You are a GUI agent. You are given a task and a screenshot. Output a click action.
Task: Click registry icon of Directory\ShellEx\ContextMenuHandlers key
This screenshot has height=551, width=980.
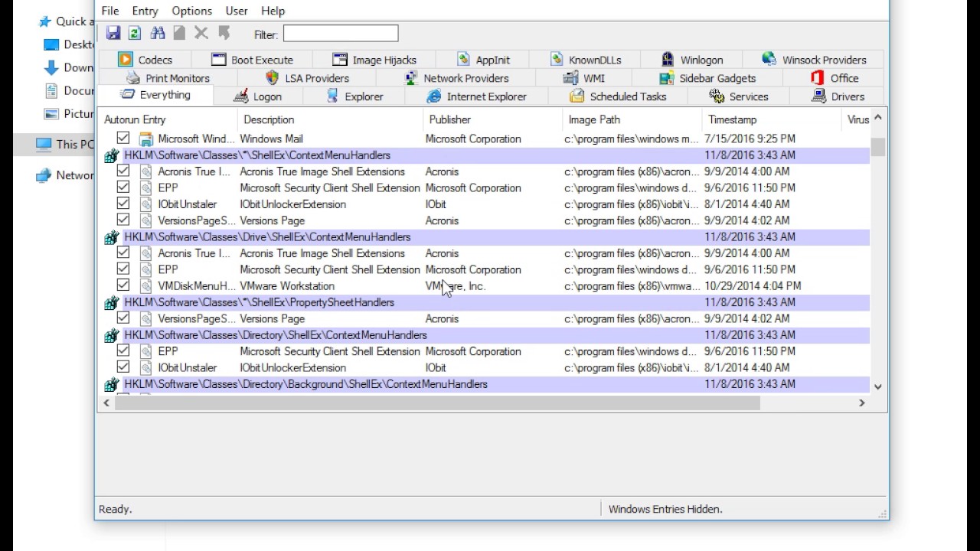click(x=111, y=335)
